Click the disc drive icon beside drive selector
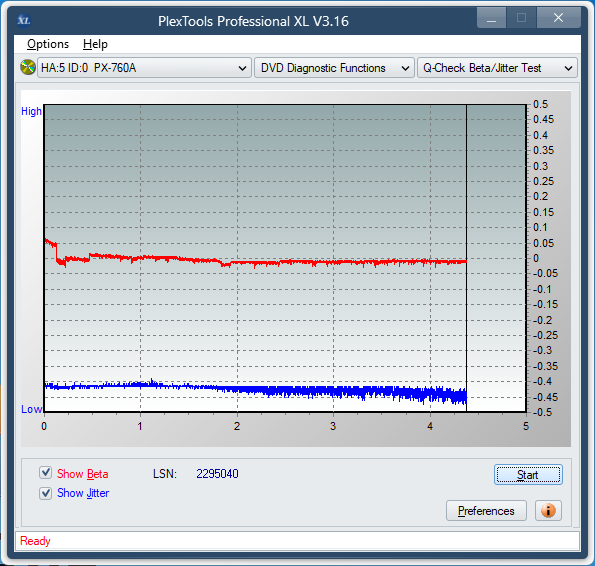 (28, 68)
